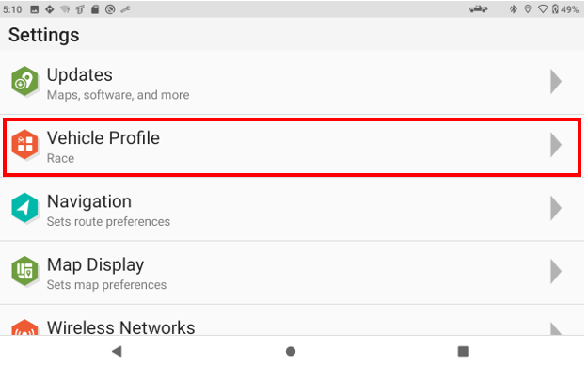Tap the recent apps square button
588x366 pixels.
(x=463, y=351)
